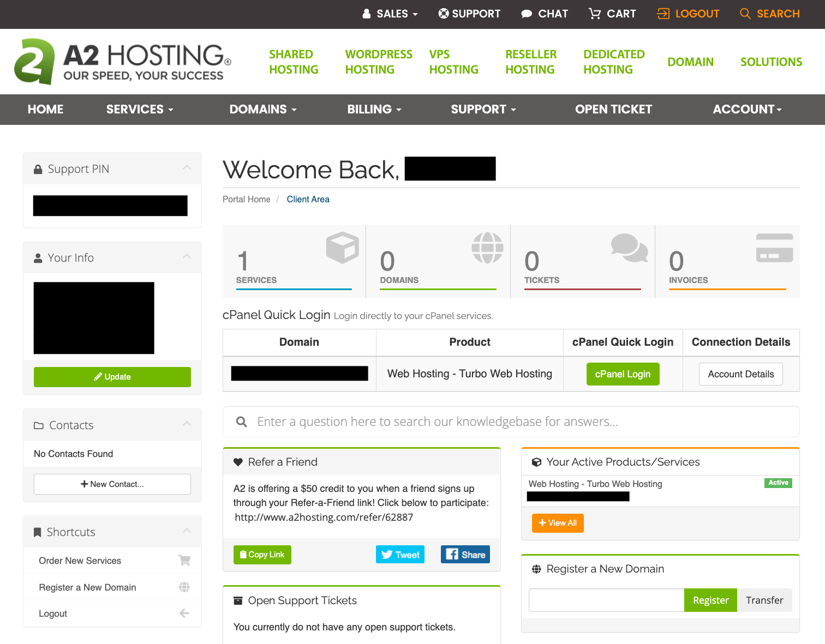Click the new domain name input field

tap(607, 600)
